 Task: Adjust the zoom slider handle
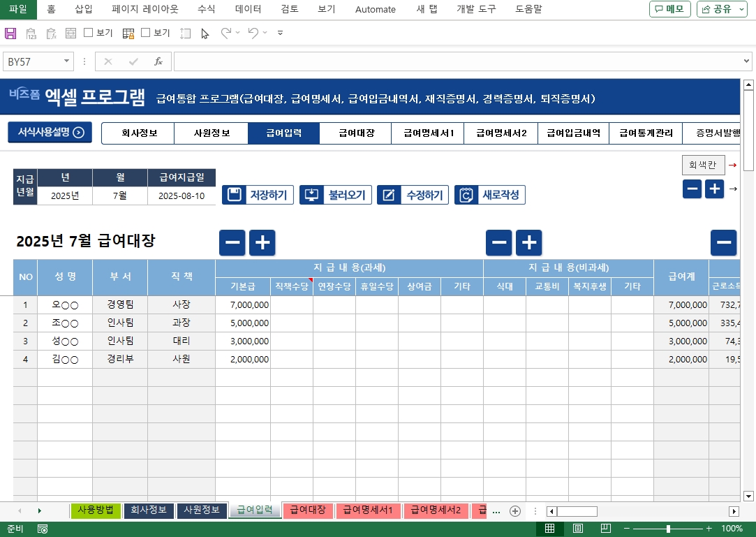[x=668, y=529]
